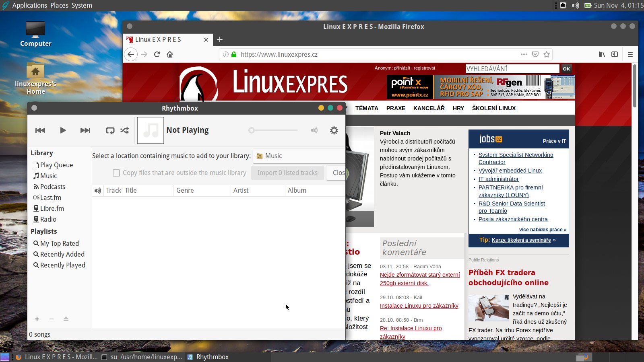The height and width of the screenshot is (362, 644).
Task: Adjust the Rhythmbox playback position slider
Action: click(x=273, y=130)
